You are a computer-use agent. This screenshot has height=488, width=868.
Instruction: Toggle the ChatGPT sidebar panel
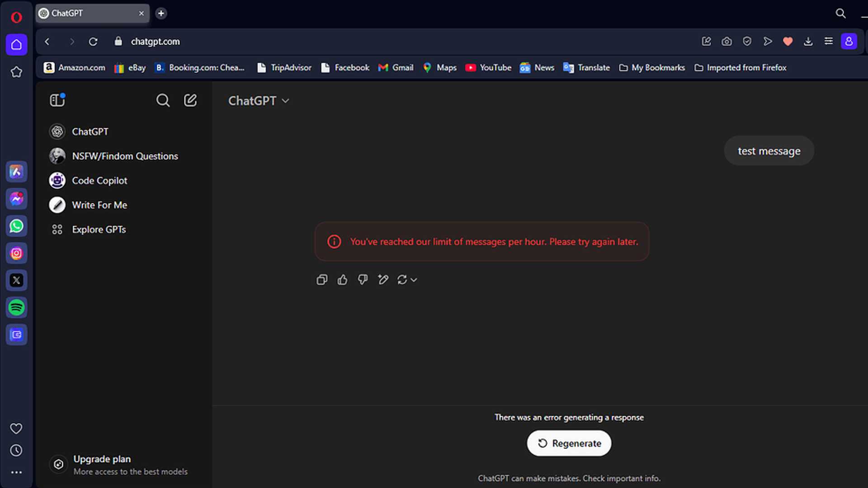click(x=57, y=100)
